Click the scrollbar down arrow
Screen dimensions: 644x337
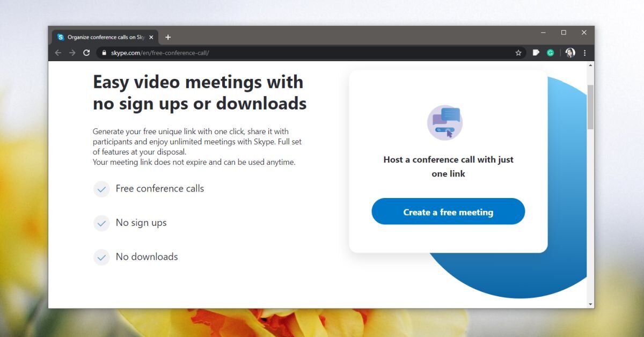point(591,304)
